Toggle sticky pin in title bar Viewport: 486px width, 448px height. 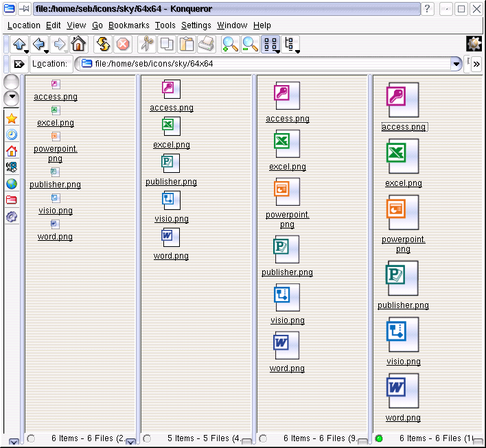[24, 9]
